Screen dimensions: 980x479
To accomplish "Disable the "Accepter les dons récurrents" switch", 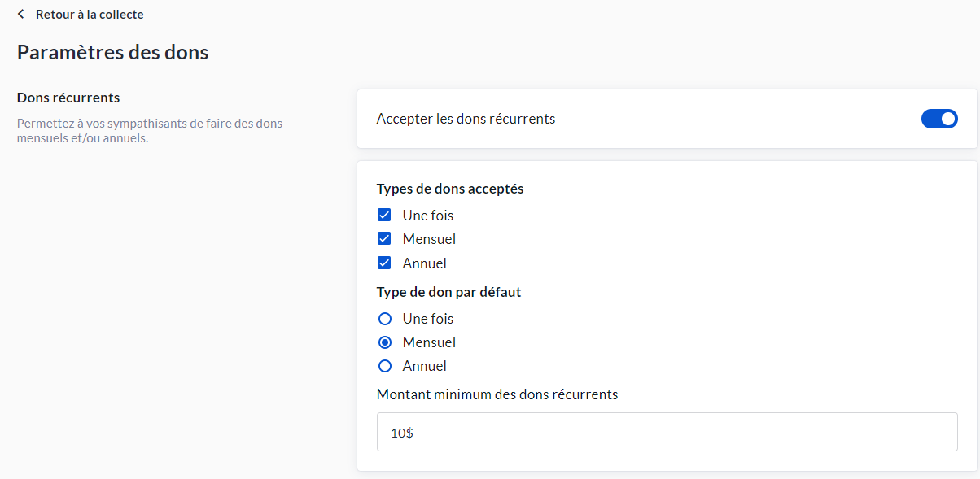I will [x=939, y=119].
